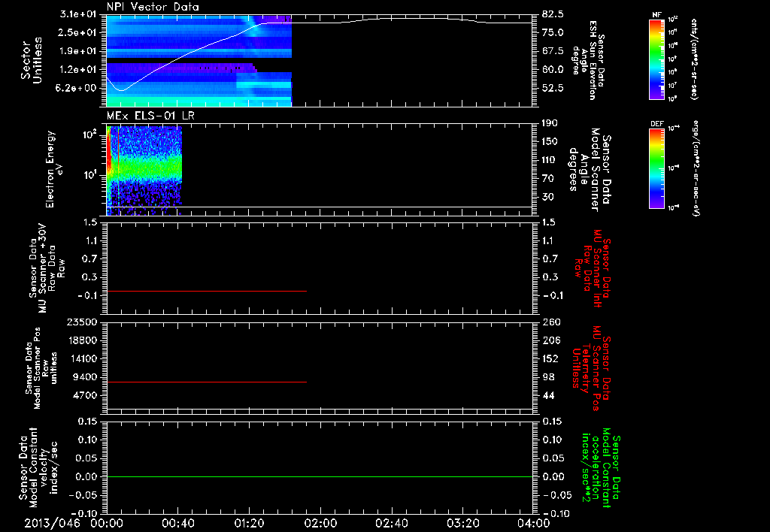Click the '9400' scanner position tick label

pos(84,377)
